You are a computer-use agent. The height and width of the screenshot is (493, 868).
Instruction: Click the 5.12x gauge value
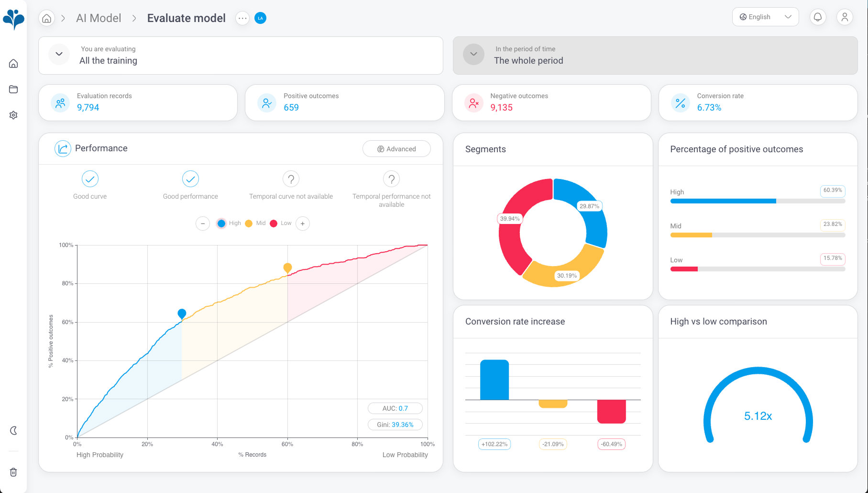point(758,416)
